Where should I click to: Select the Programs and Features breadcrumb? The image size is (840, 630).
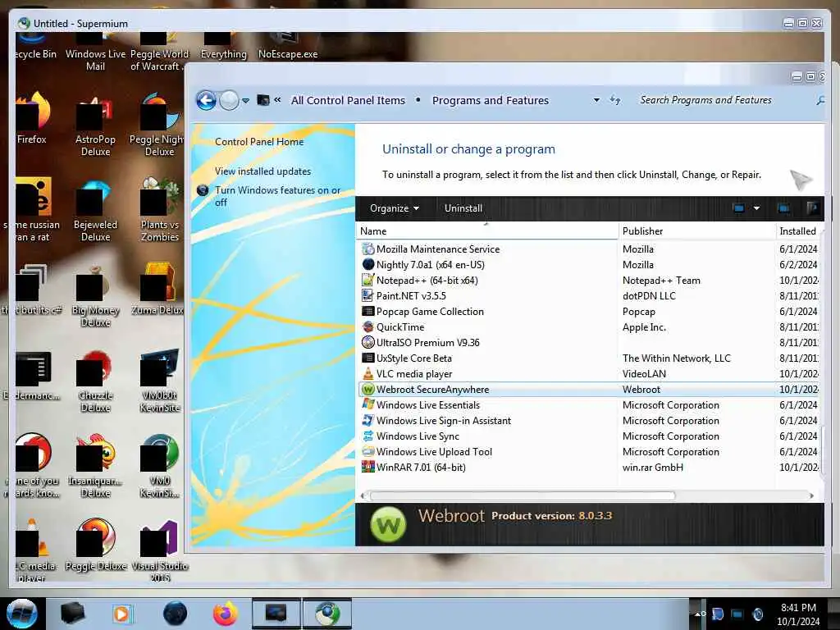coord(491,100)
